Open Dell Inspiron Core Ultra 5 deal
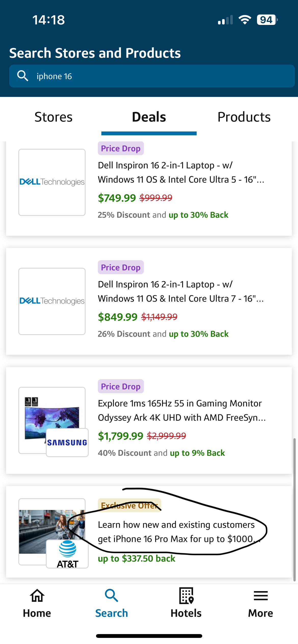The width and height of the screenshot is (298, 644). pos(181,172)
